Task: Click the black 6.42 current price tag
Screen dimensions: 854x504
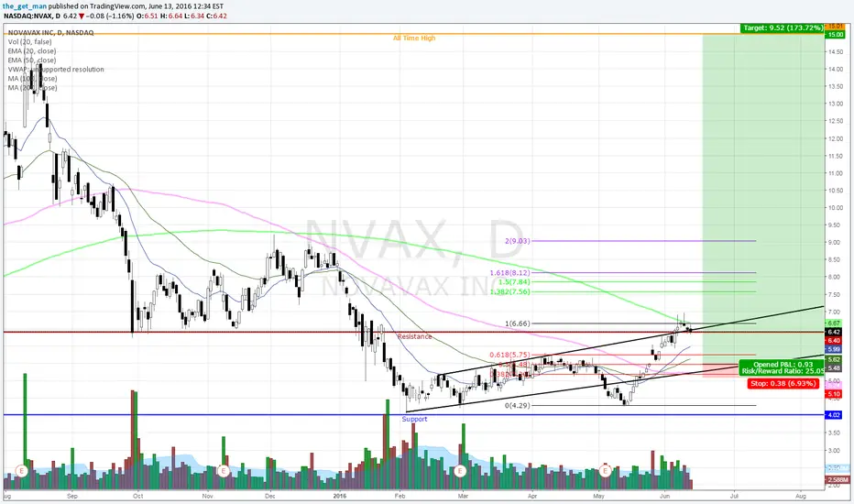Action: click(x=835, y=332)
